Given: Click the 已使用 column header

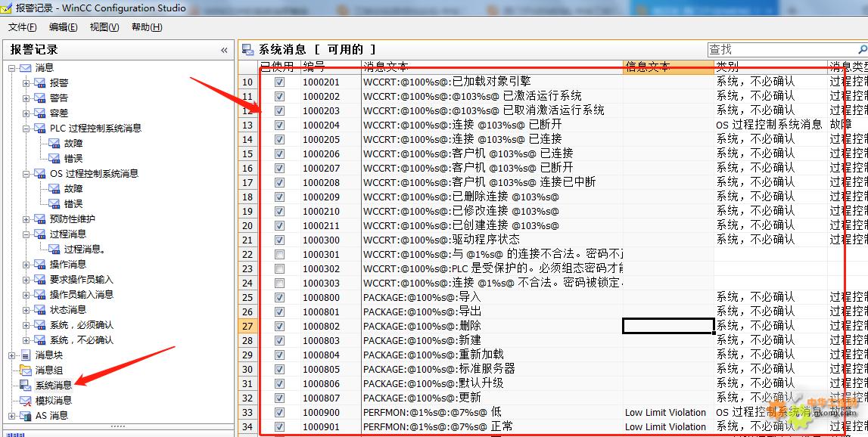Looking at the screenshot, I should [x=278, y=67].
